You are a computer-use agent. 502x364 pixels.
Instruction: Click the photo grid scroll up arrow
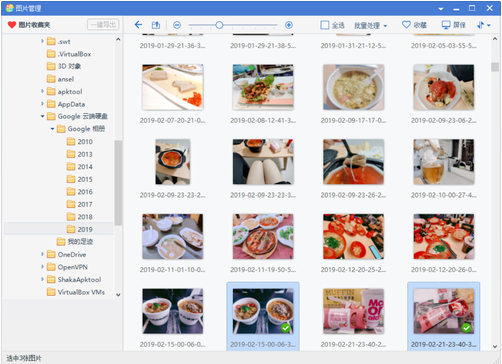coord(495,39)
